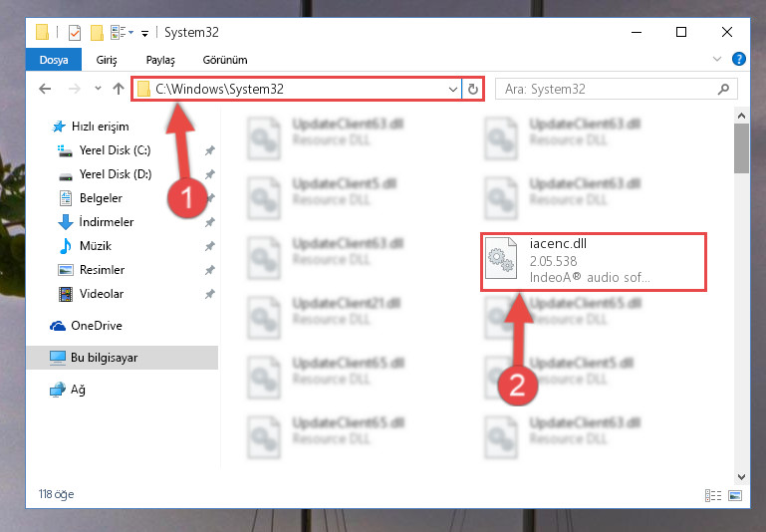Click the search magnifier icon
Image resolution: width=766 pixels, height=532 pixels.
tap(723, 89)
